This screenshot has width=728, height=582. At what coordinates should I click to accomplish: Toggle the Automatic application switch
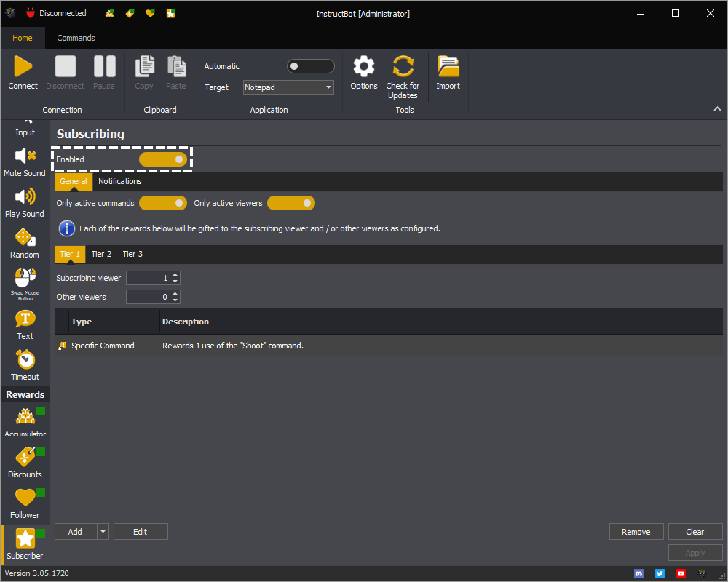point(310,66)
